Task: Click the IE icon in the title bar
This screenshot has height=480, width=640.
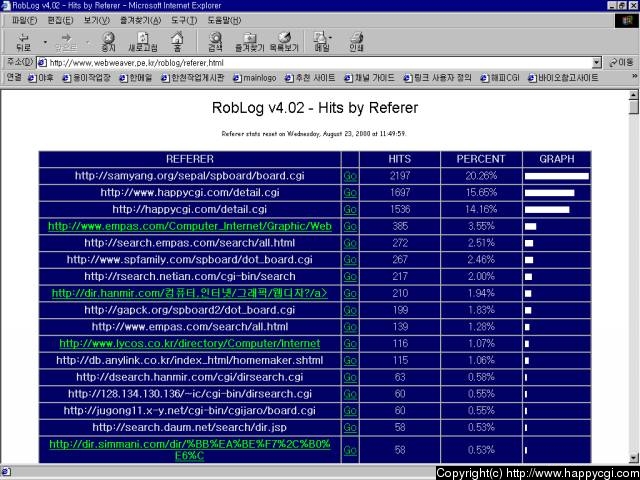Action: (6, 6)
